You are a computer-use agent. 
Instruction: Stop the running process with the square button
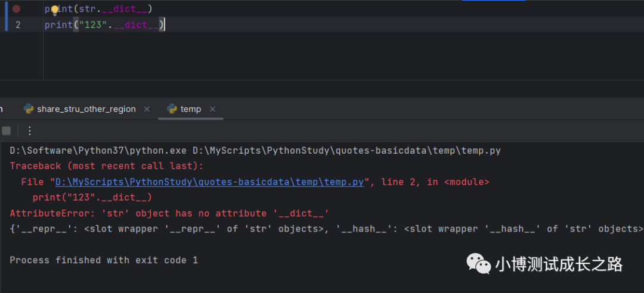pos(6,130)
